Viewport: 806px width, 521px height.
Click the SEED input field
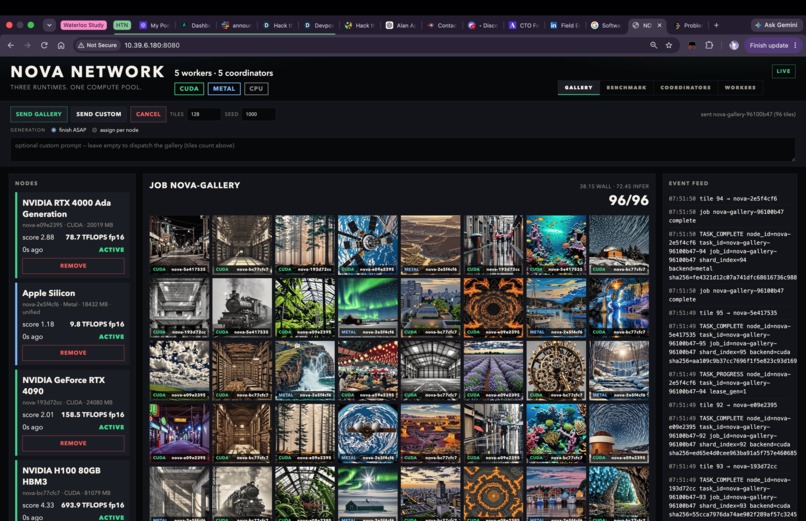pos(258,114)
